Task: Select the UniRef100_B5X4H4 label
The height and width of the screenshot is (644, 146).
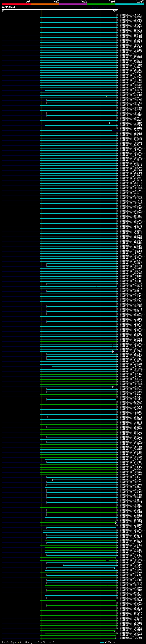Action: [x=131, y=248]
